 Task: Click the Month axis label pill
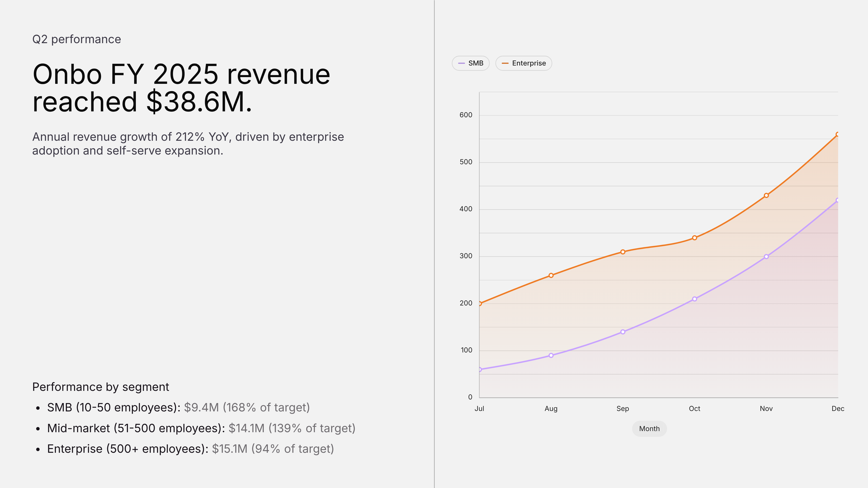[649, 428]
